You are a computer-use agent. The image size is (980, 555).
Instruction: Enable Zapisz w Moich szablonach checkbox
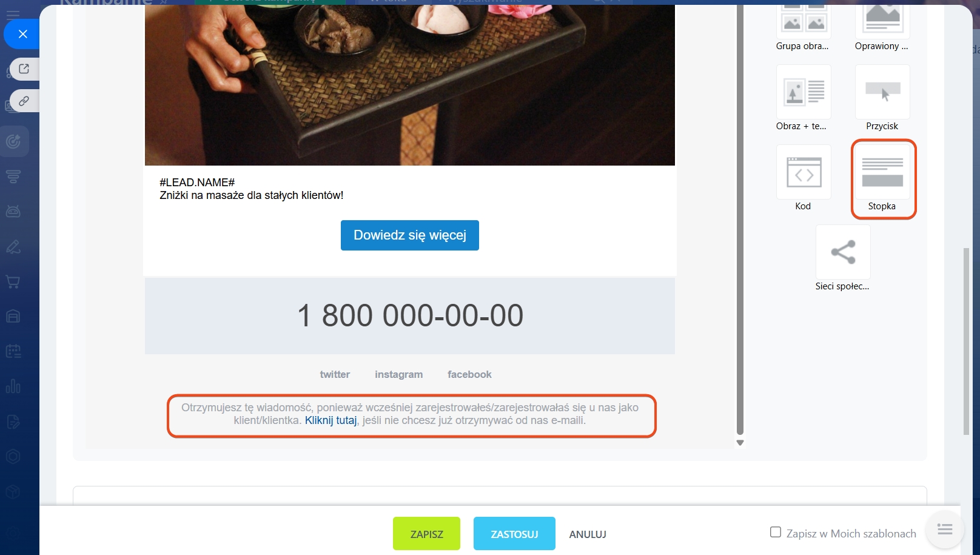pos(776,533)
